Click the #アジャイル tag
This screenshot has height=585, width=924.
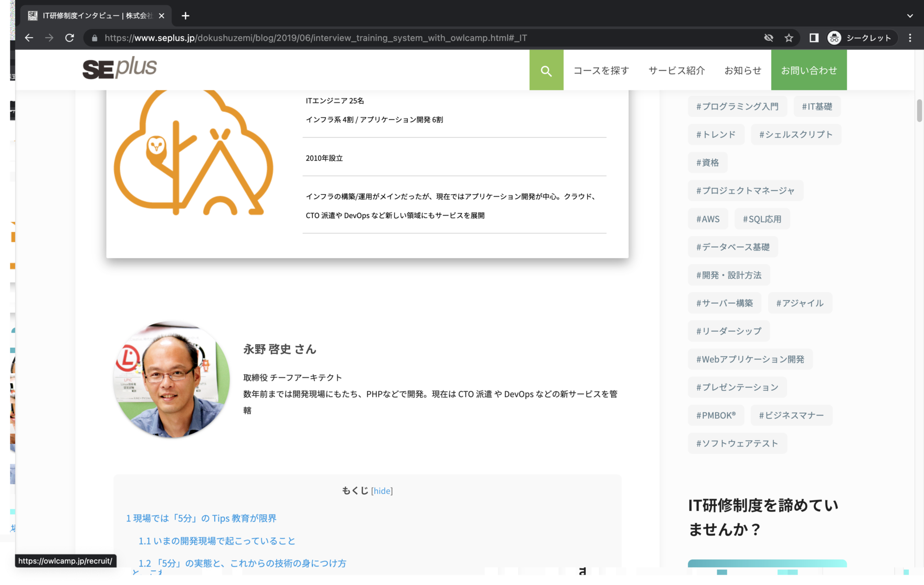tap(800, 303)
